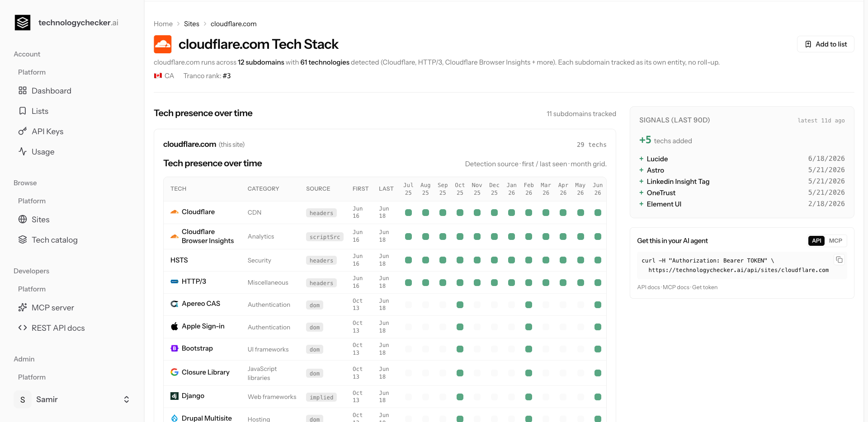868x422 pixels.
Task: Click the plus icon beside Lucide
Action: (641, 159)
